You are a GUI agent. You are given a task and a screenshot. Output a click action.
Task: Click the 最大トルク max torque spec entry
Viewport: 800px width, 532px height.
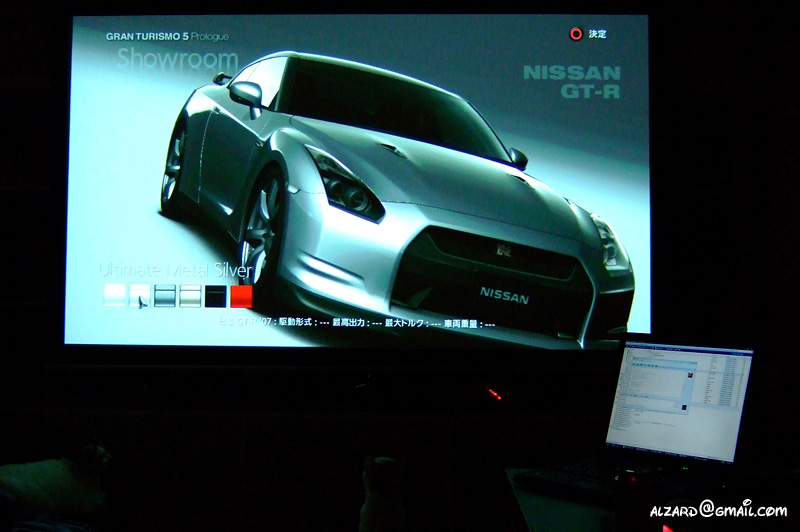pos(413,323)
